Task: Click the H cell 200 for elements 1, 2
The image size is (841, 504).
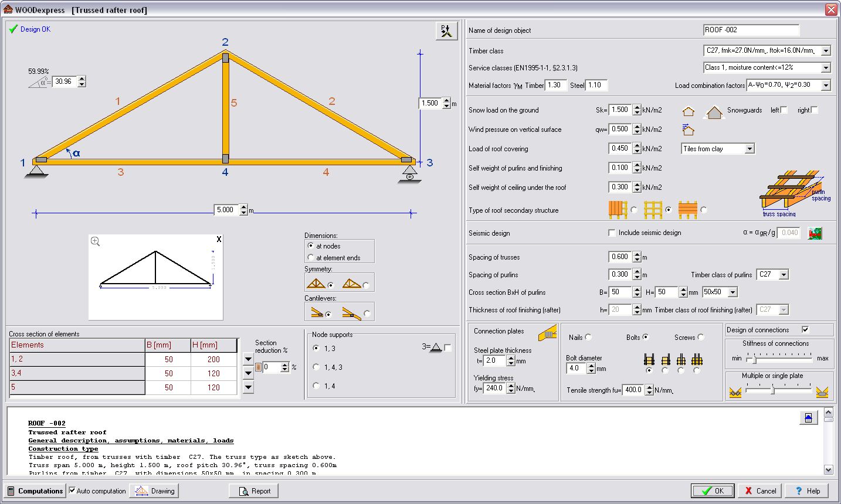Action: click(213, 359)
